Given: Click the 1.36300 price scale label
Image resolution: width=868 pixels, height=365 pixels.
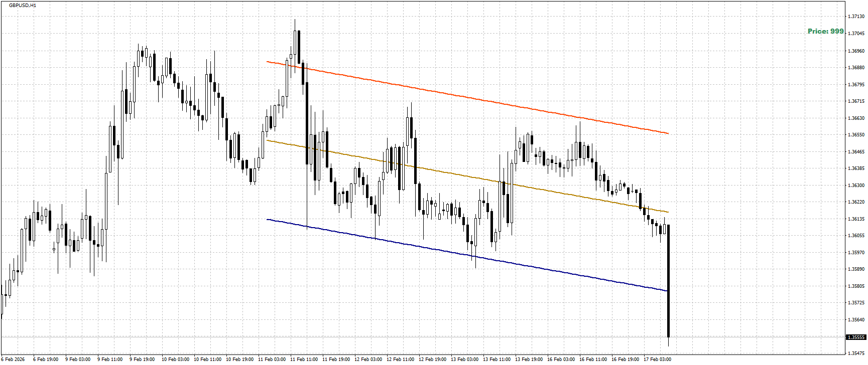Looking at the screenshot, I should 856,186.
